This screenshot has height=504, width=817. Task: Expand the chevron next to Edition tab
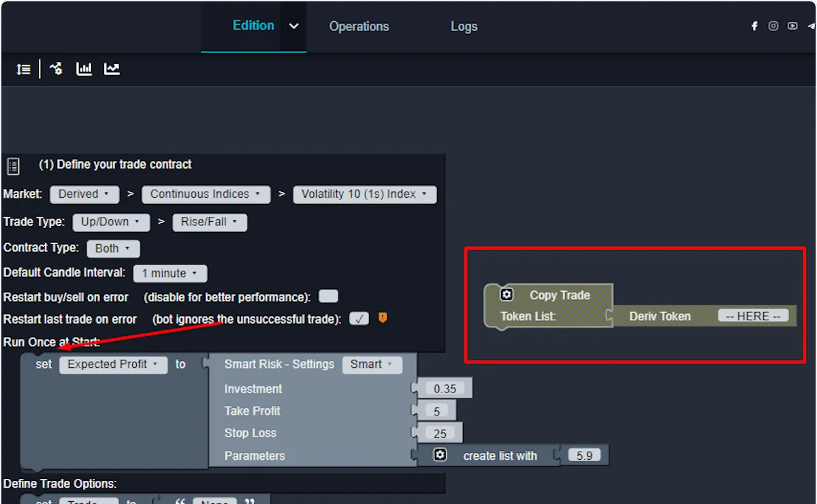tap(293, 27)
